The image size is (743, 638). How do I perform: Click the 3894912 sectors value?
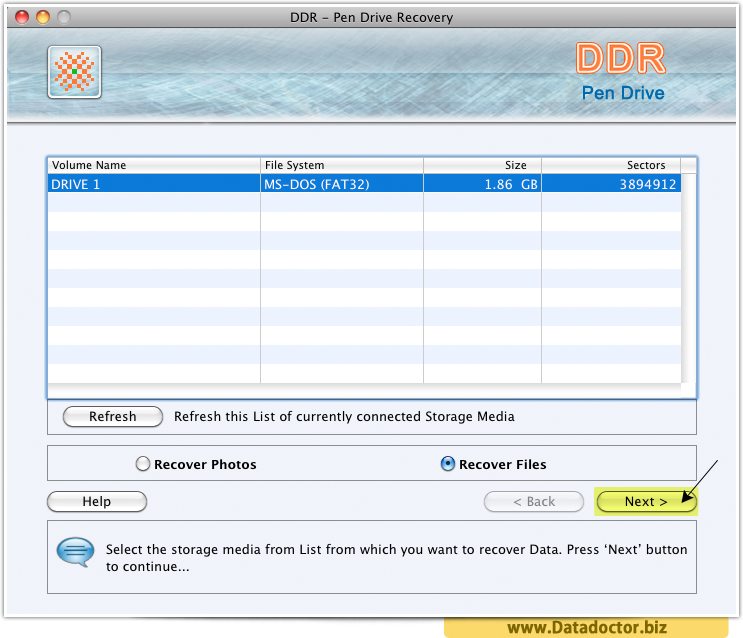pyautogui.click(x=648, y=184)
